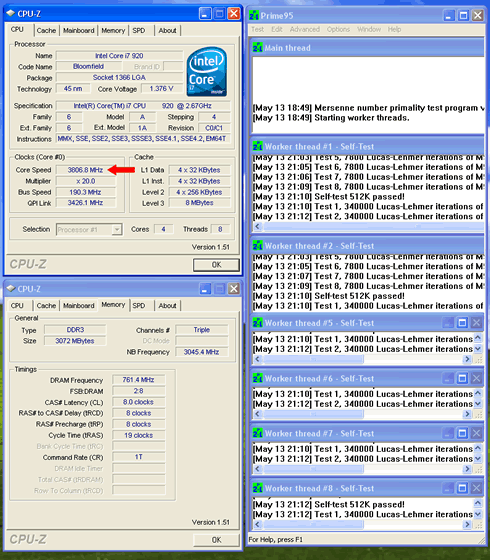Click Worker thread #5 window icon

[x=258, y=322]
